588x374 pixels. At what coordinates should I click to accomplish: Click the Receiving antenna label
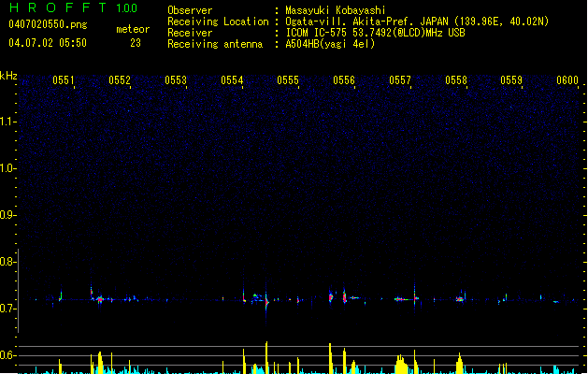pos(215,44)
